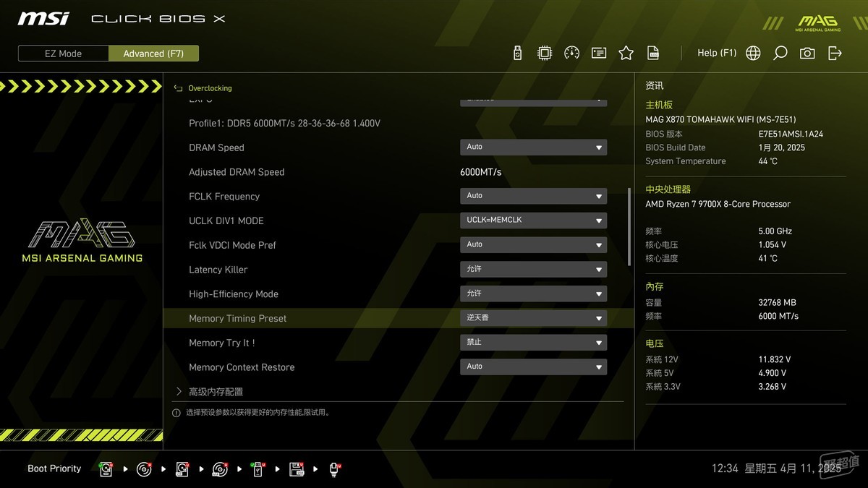
Task: Open the Memory Timing Preset dropdown
Action: pos(533,318)
